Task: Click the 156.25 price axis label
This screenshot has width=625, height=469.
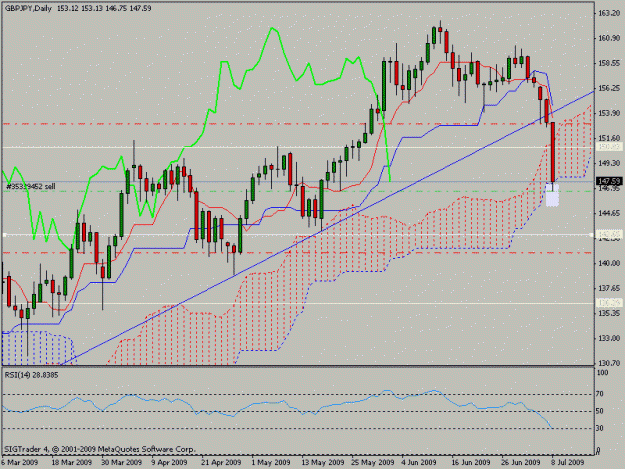Action: (x=609, y=88)
